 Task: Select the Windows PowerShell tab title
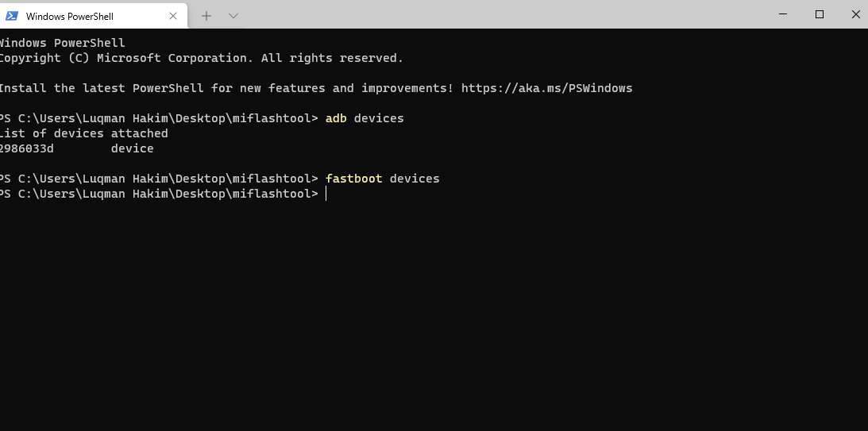click(70, 16)
